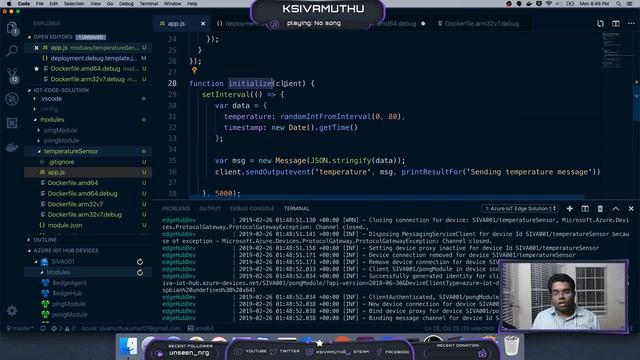Expand the Outline section
The height and width of the screenshot is (360, 640).
[x=29, y=240]
